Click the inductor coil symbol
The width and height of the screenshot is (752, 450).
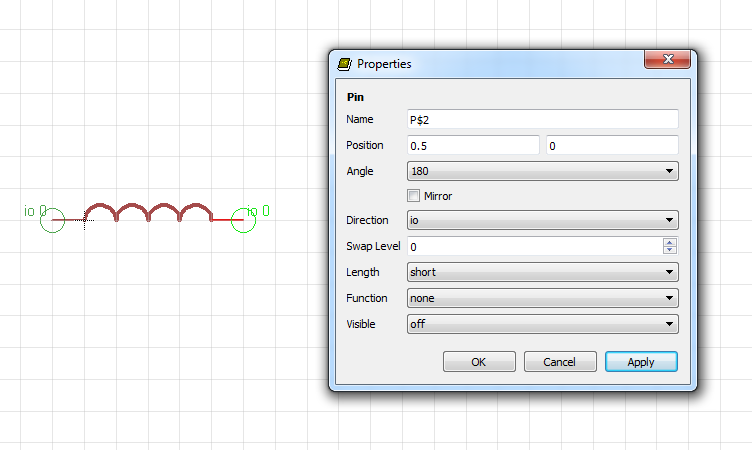pos(148,212)
